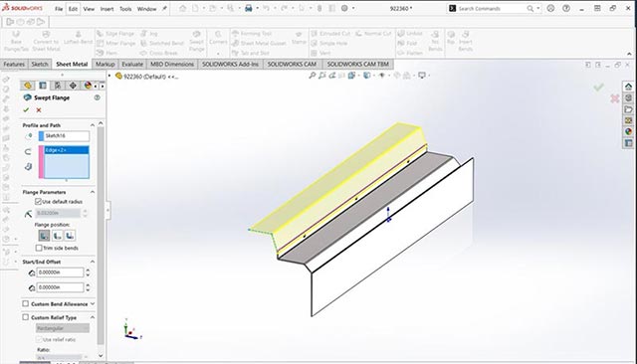637x364 pixels.
Task: Click the Base Flange/Tab ribbon tool
Action: point(16,41)
